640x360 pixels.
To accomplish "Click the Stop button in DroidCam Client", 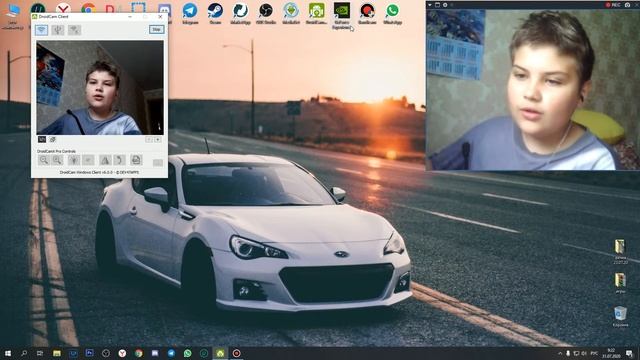I will [x=156, y=29].
